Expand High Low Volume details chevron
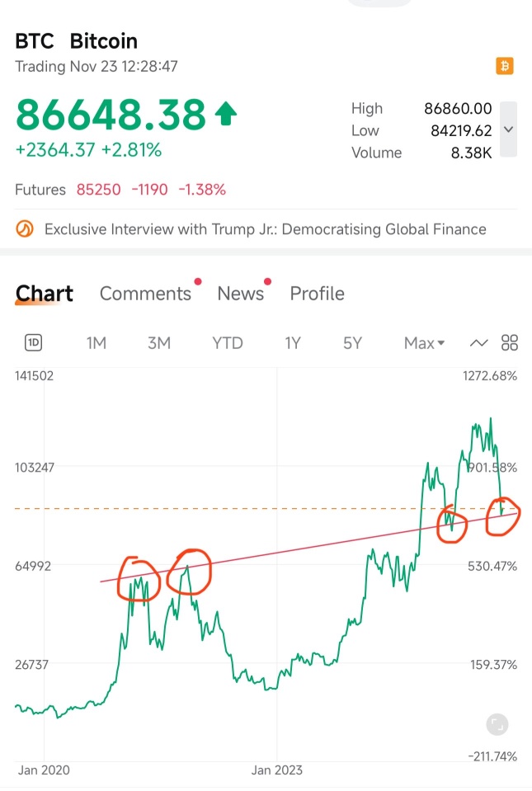 click(x=508, y=129)
